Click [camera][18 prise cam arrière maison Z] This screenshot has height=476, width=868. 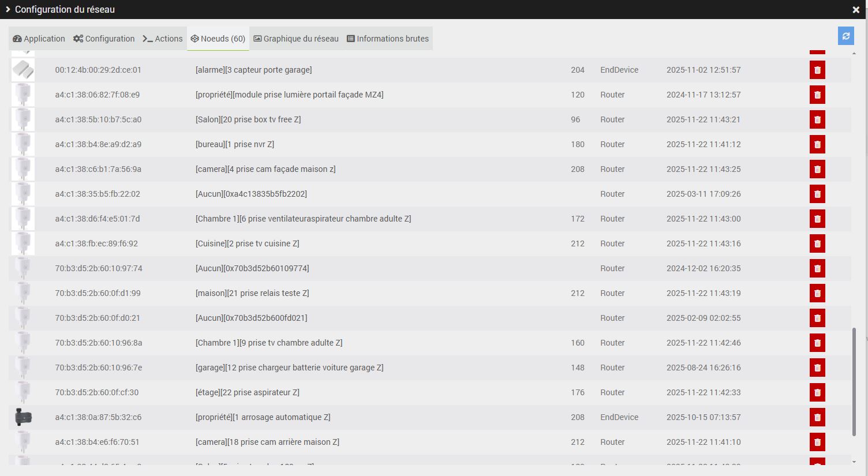(x=267, y=442)
